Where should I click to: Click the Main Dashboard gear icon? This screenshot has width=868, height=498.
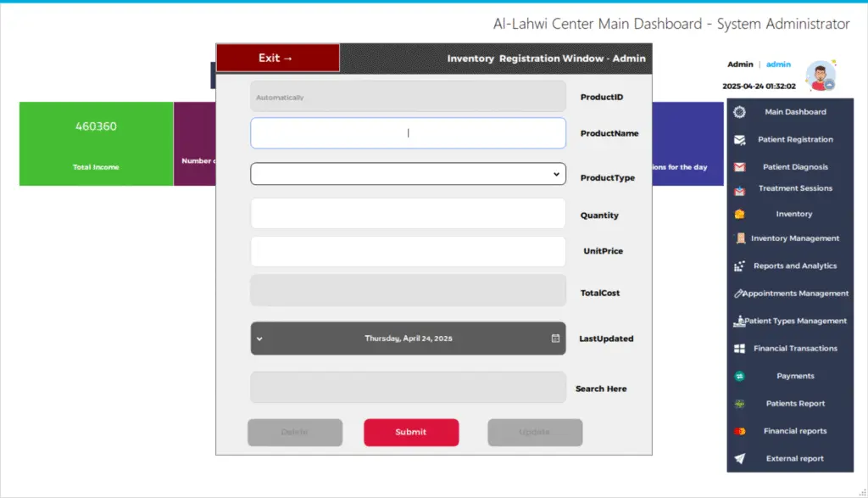pos(739,112)
